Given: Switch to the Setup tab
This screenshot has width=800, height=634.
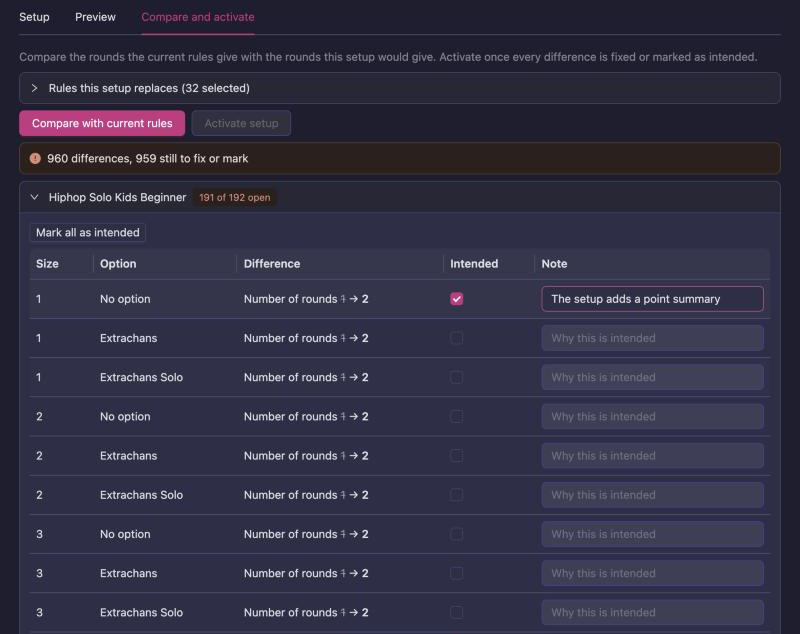Looking at the screenshot, I should tap(34, 17).
